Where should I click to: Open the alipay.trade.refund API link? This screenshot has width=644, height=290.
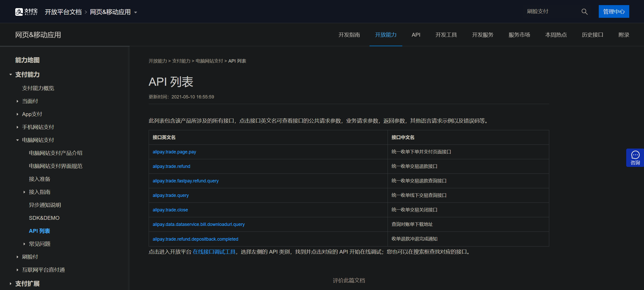pyautogui.click(x=171, y=166)
